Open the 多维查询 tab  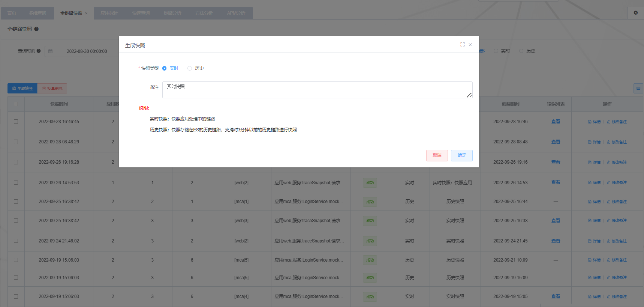37,13
